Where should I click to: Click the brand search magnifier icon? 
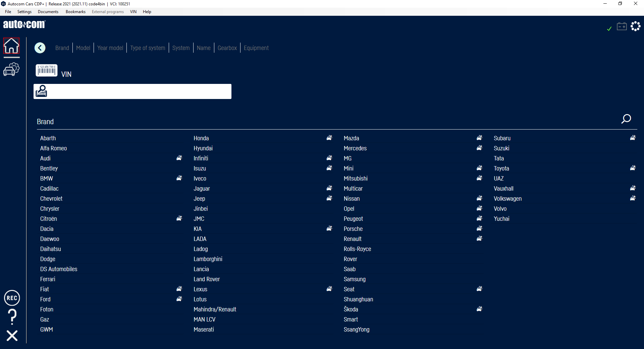[626, 119]
